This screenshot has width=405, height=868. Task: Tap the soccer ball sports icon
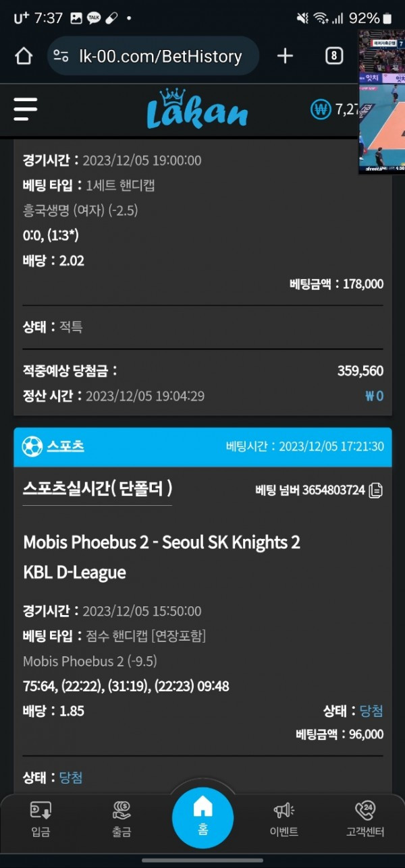[x=32, y=446]
